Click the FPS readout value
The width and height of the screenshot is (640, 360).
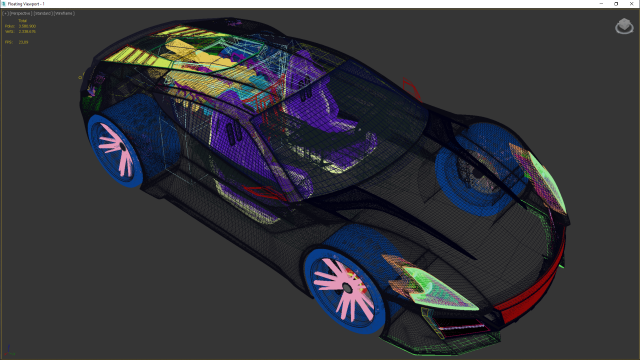[23, 42]
